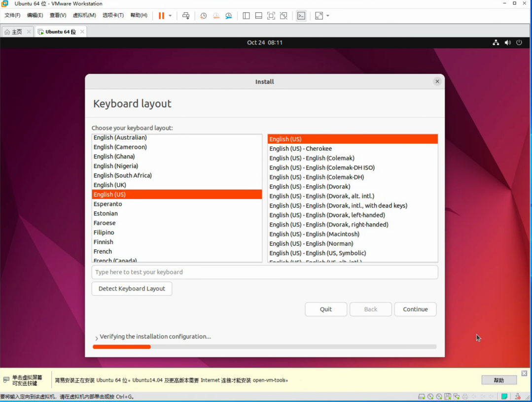Select Filipino in the layout list
Image resolution: width=532 pixels, height=402 pixels.
[x=177, y=232]
